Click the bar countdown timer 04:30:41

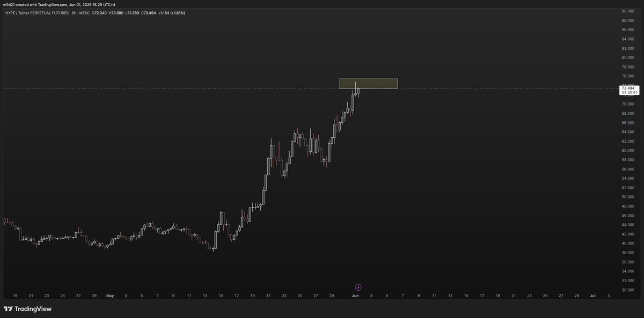point(628,92)
